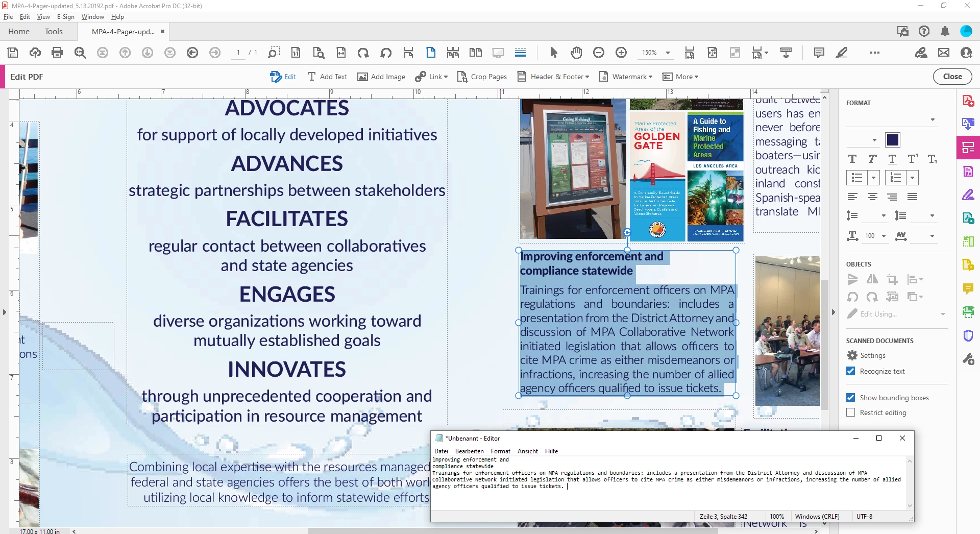Go to previous view arrow icon
Image resolution: width=980 pixels, height=534 pixels.
click(x=192, y=53)
